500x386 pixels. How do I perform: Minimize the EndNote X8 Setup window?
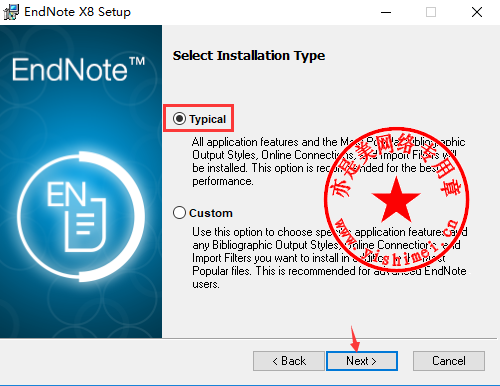tap(386, 12)
